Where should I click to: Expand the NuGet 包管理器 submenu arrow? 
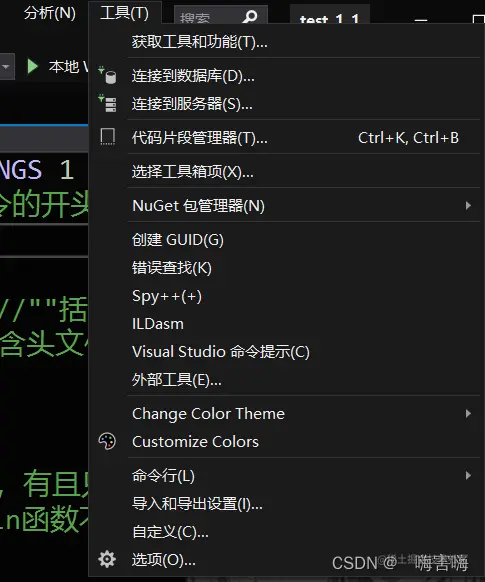point(468,205)
